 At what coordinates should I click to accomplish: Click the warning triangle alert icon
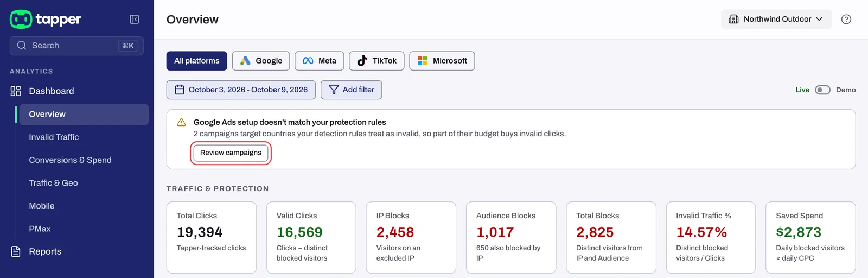(182, 122)
